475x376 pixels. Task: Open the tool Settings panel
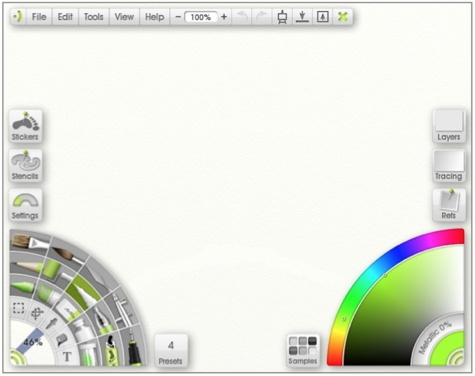[x=25, y=205]
